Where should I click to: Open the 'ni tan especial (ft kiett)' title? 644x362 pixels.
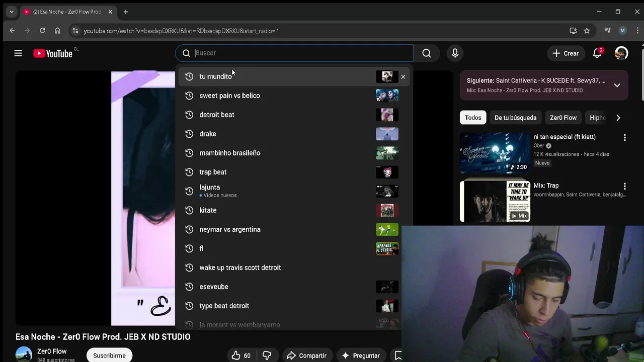(565, 137)
